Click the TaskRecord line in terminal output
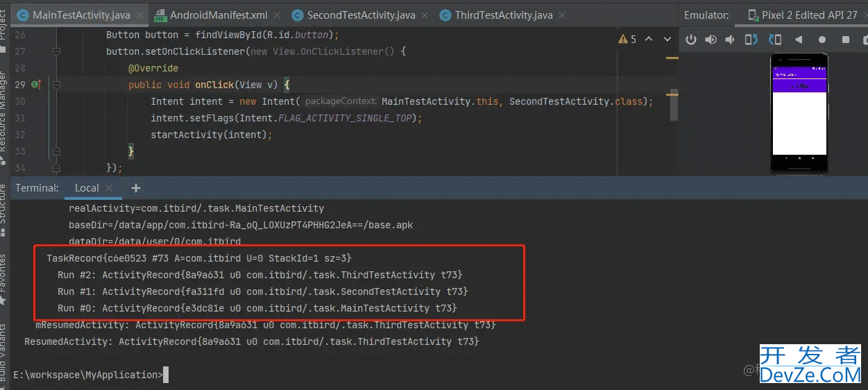Viewport: 868px width, 390px height. coord(199,258)
